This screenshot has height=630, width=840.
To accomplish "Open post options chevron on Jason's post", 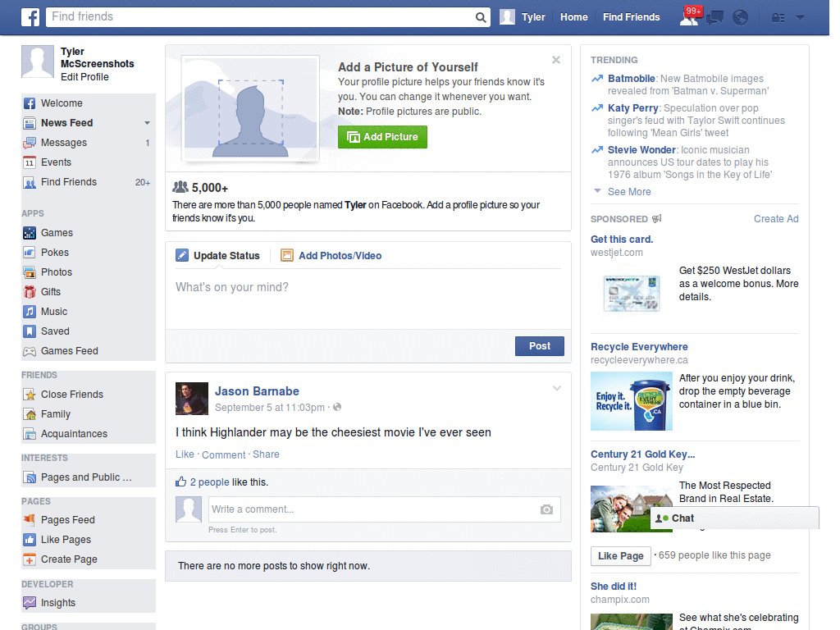I will tap(557, 388).
